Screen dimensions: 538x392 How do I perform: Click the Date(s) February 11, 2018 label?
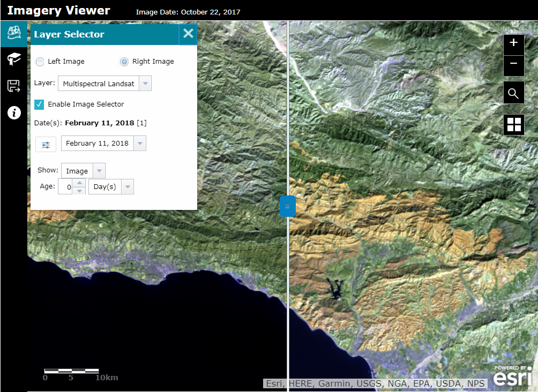tap(90, 123)
